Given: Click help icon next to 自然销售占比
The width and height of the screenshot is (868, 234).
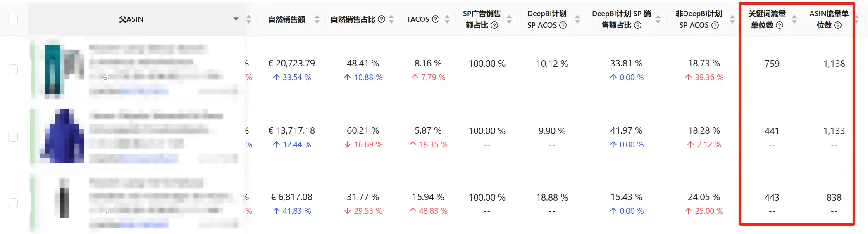Looking at the screenshot, I should coord(382,19).
